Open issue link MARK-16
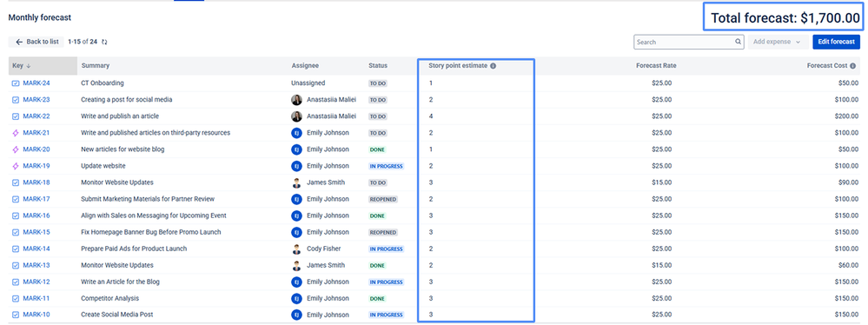 pyautogui.click(x=36, y=216)
